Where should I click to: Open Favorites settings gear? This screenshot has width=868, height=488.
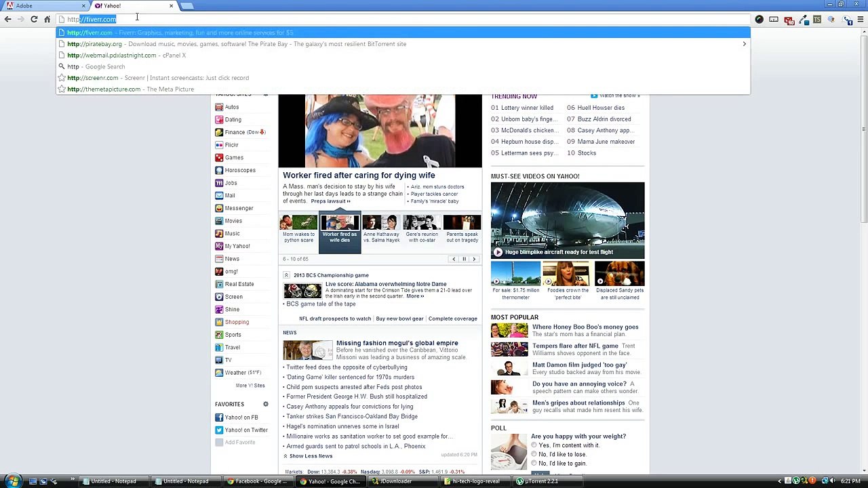(x=266, y=404)
